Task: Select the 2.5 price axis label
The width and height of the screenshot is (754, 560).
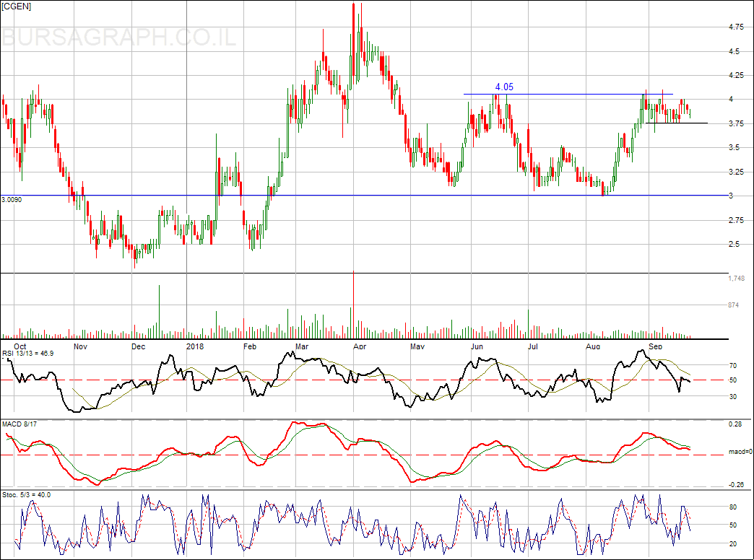Action: click(x=734, y=244)
